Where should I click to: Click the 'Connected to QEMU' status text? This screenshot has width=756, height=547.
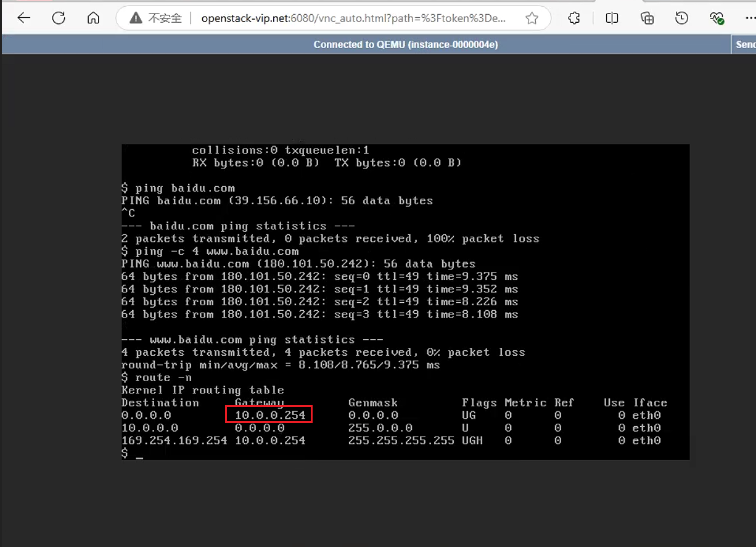406,44
